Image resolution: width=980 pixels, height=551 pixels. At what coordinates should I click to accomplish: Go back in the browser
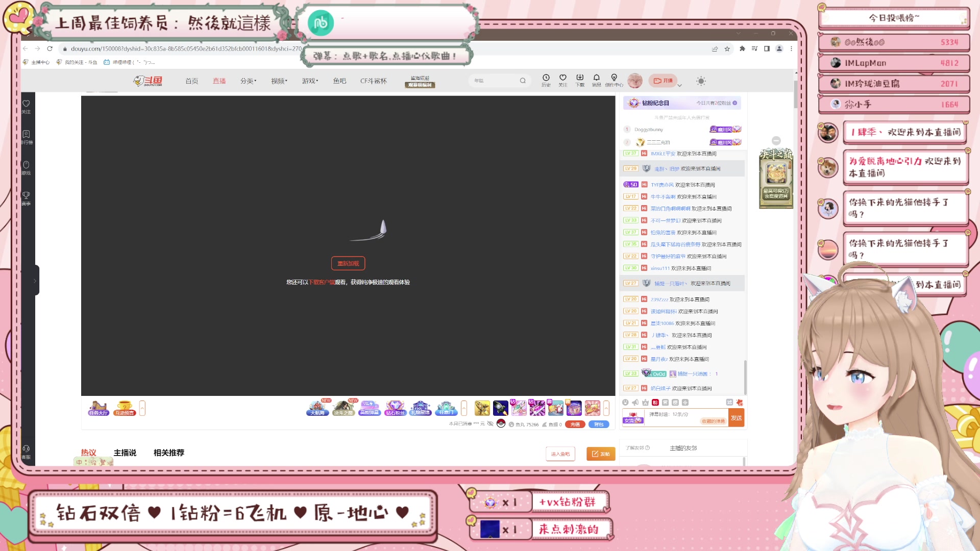(25, 48)
